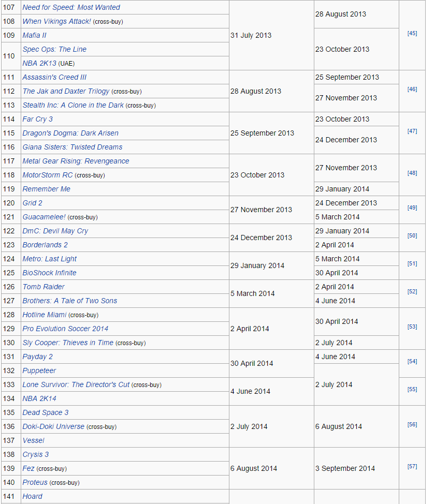435x504 pixels.
Task: Open the NBA 2K13 link
Action: (39, 63)
